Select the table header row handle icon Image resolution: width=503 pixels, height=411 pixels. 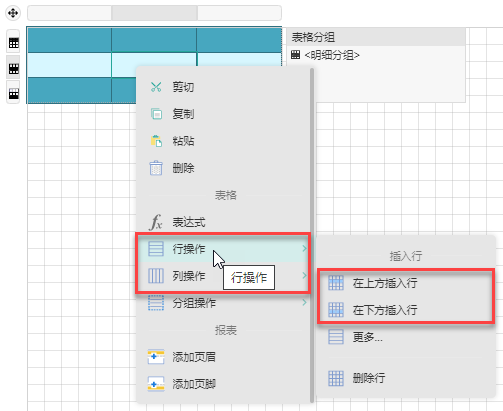pyautogui.click(x=13, y=43)
